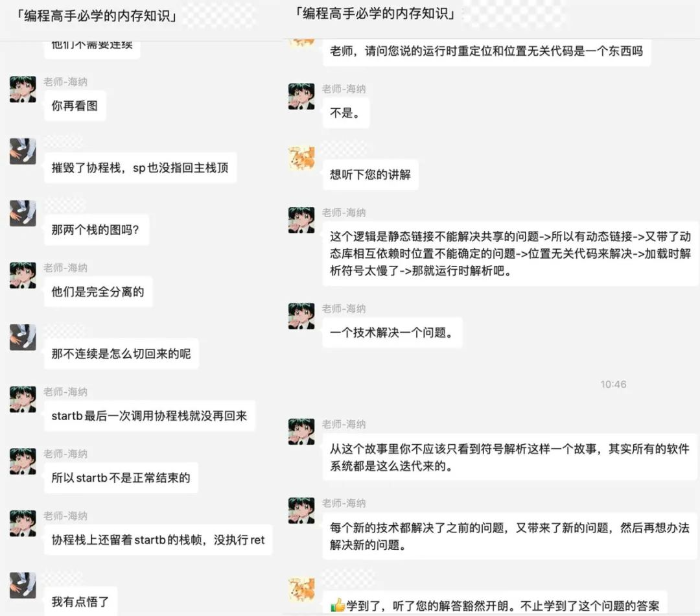Click teacher avatar beside 你再看图 message
The width and height of the screenshot is (700, 616).
23,89
